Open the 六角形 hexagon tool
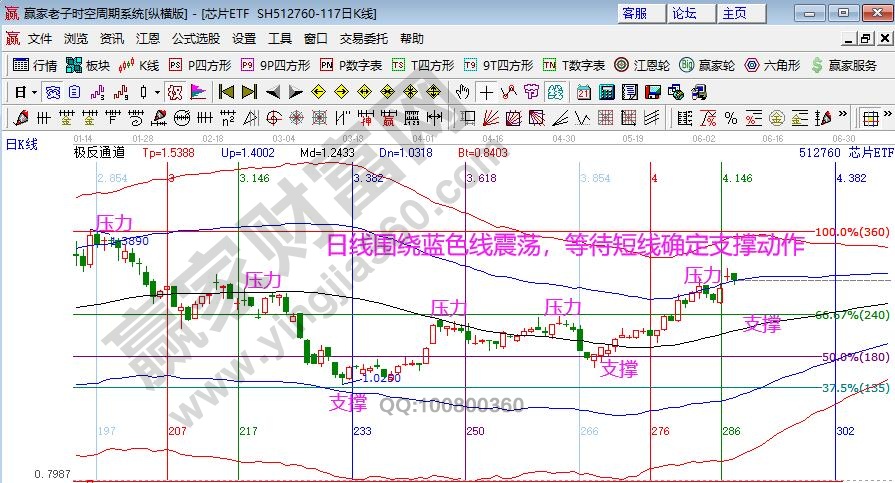 click(x=772, y=65)
